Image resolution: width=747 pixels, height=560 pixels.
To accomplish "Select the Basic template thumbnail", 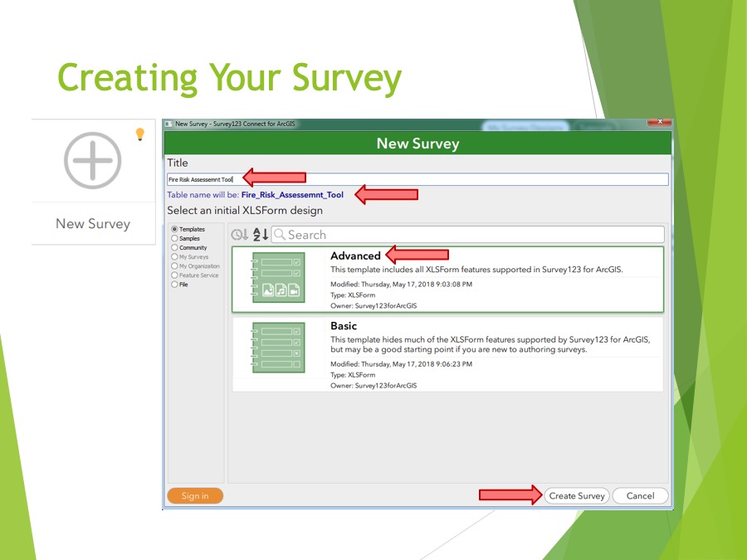I will (278, 348).
